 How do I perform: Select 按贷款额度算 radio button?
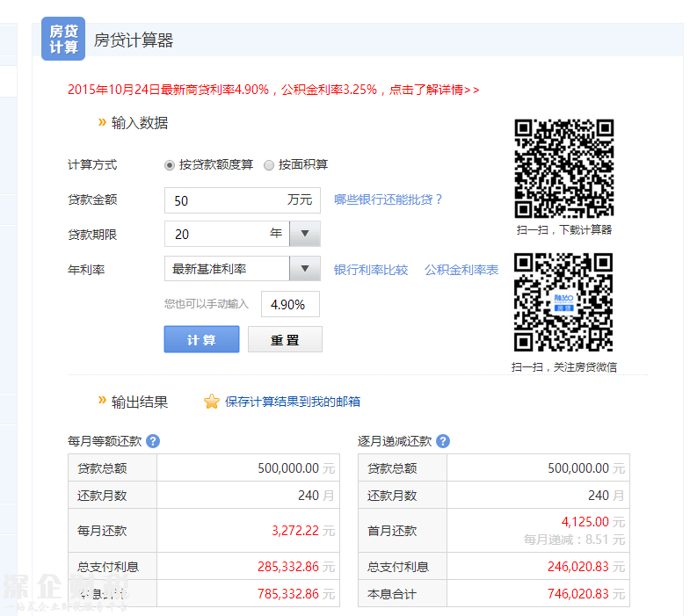click(x=170, y=165)
